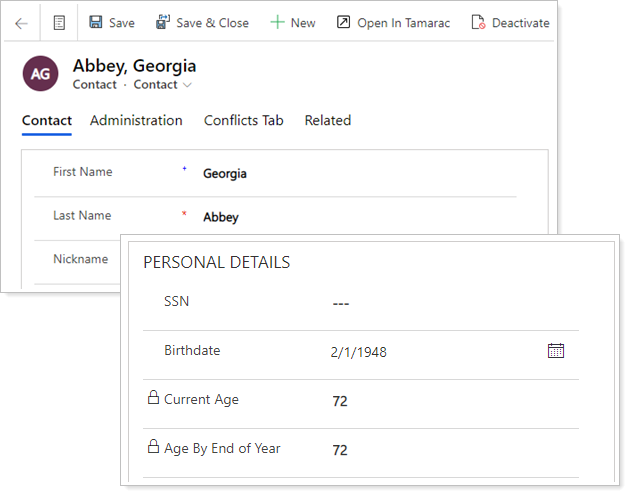Click the Save floppy disk icon
630x496 pixels.
[96, 22]
